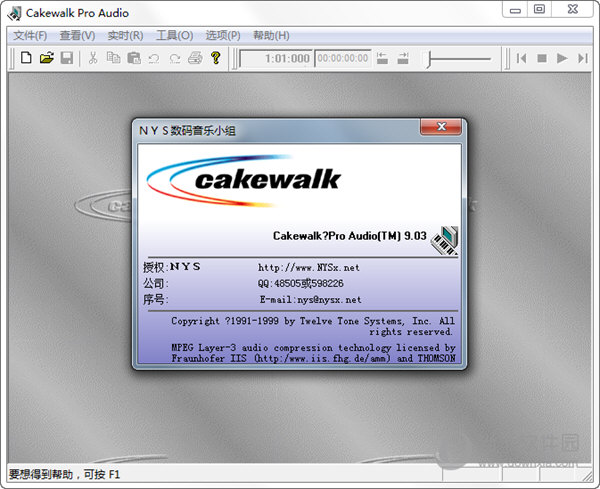Click the QQ:48505或598226 text

point(300,284)
